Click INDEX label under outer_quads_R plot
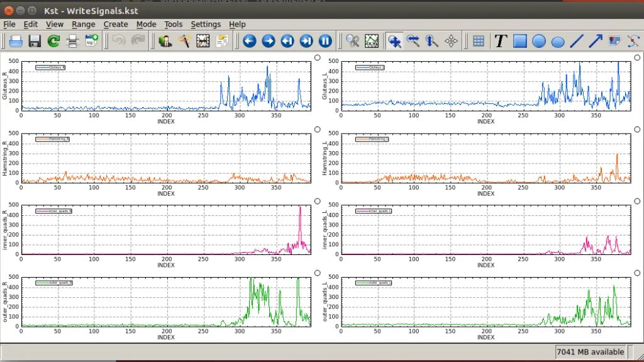 coord(166,337)
